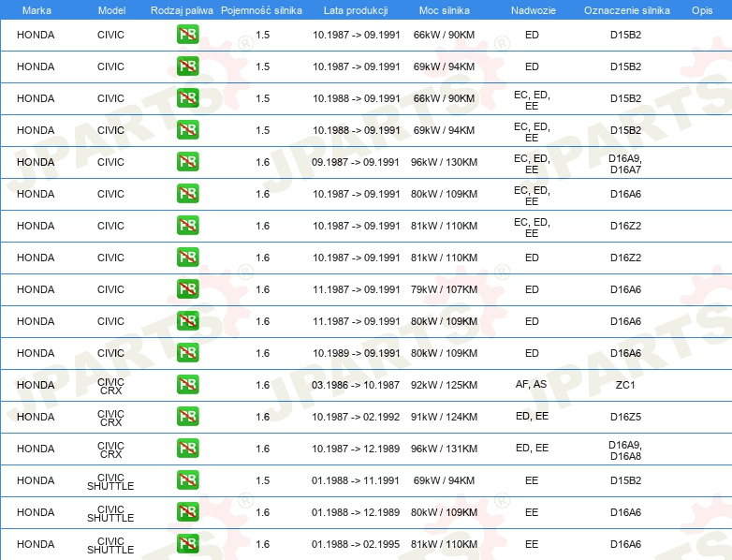Image resolution: width=732 pixels, height=560 pixels.
Task: Click the petrol fuel icon in the 66kW ED D15B2 row
Action: point(187,35)
